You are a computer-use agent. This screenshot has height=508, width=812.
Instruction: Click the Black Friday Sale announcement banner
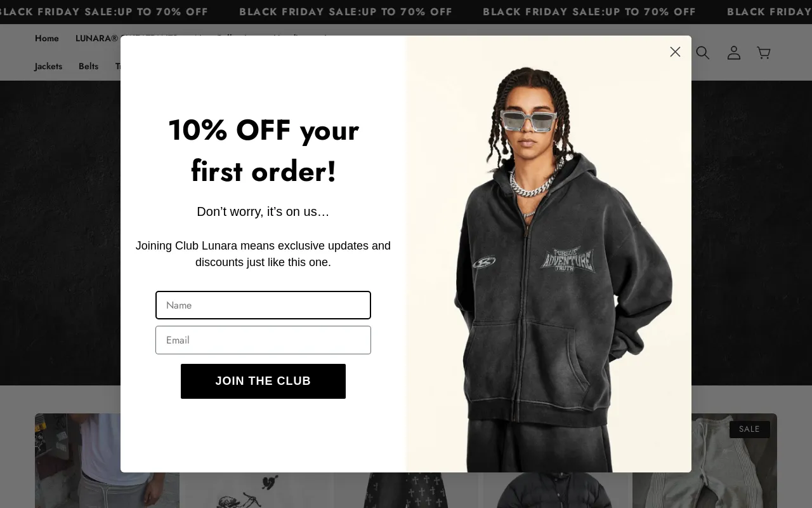coord(406,12)
